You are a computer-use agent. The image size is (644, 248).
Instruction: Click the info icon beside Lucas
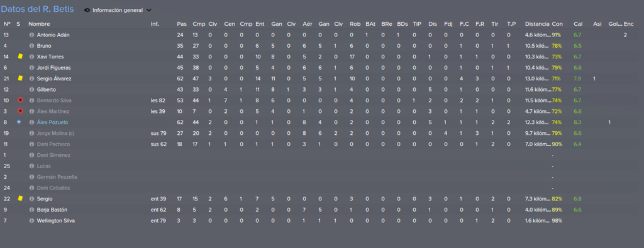[31, 166]
